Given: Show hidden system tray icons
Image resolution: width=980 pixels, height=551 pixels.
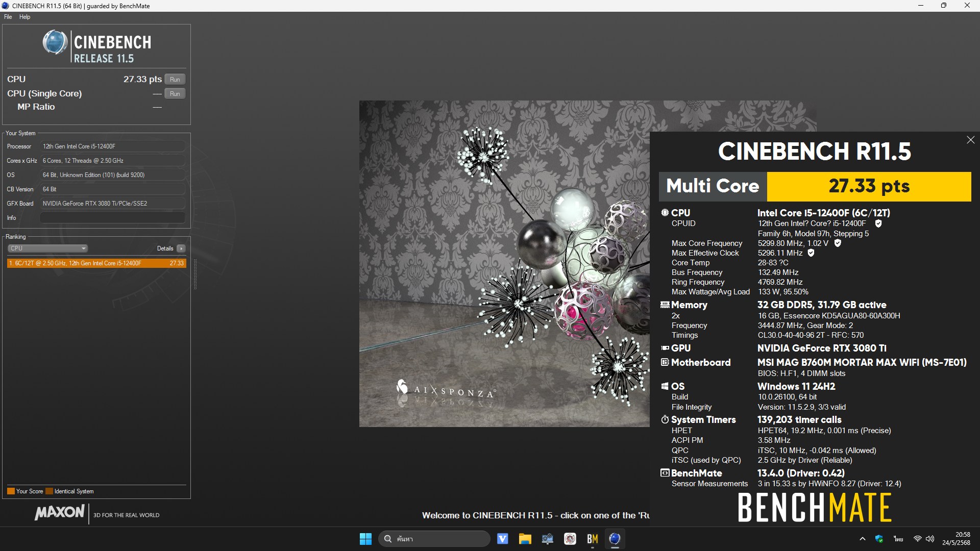Looking at the screenshot, I should 863,539.
